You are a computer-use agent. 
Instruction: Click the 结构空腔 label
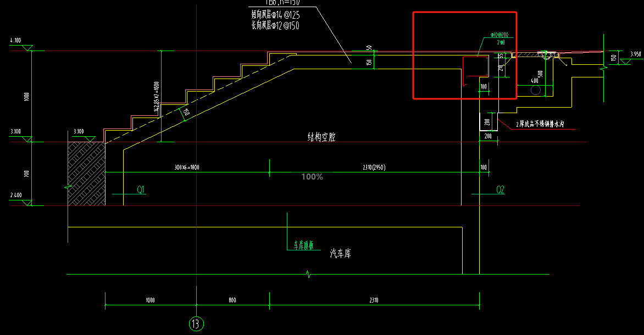321,137
